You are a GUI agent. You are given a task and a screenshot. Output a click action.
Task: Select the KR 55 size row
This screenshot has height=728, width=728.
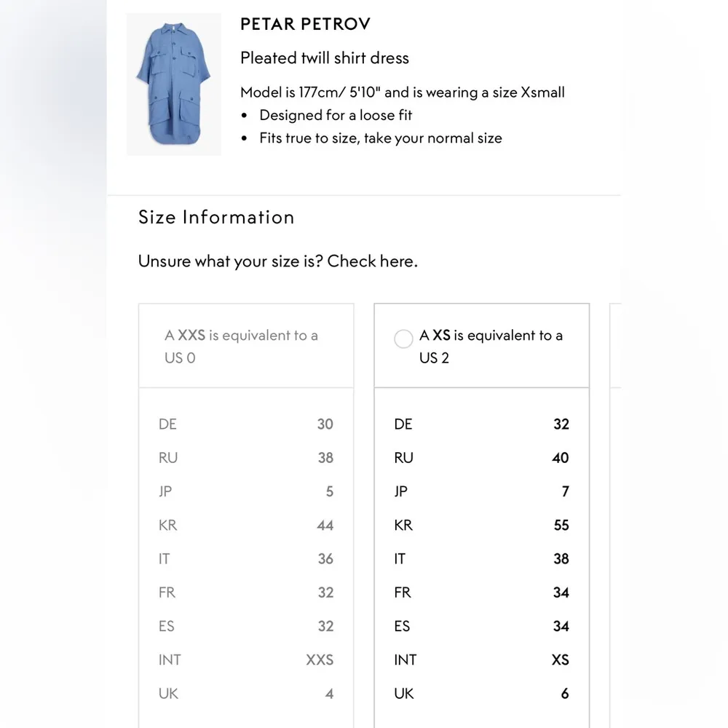[481, 525]
